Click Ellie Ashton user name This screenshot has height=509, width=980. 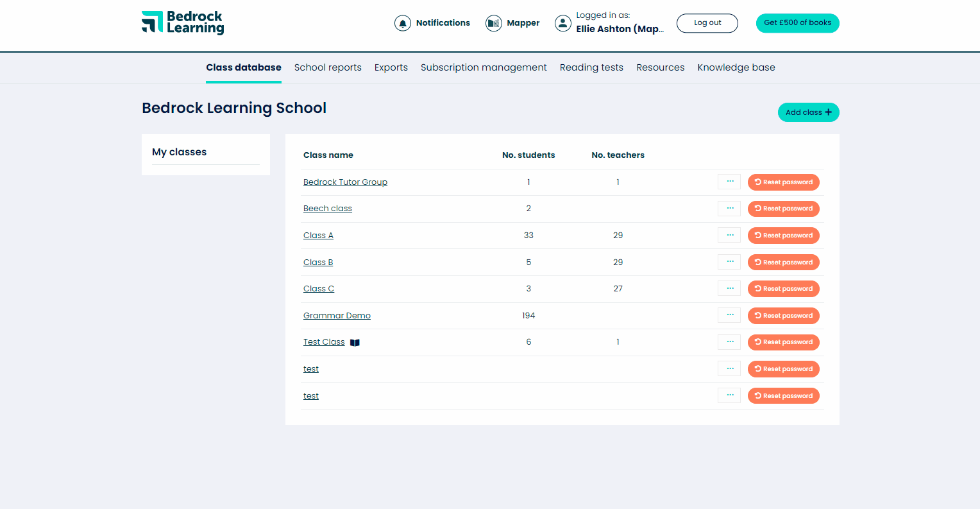pos(620,29)
